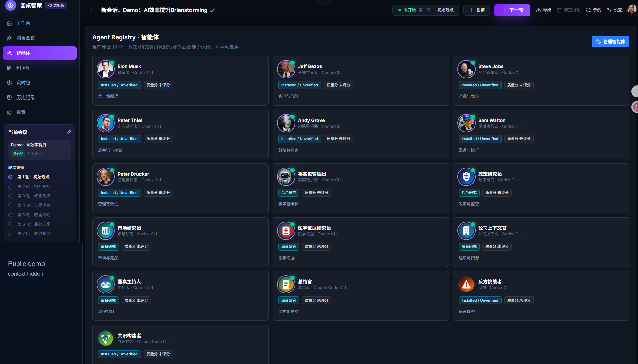Click 事实包管理员's 后台研究 badge
This screenshot has width=638, height=364.
point(289,193)
